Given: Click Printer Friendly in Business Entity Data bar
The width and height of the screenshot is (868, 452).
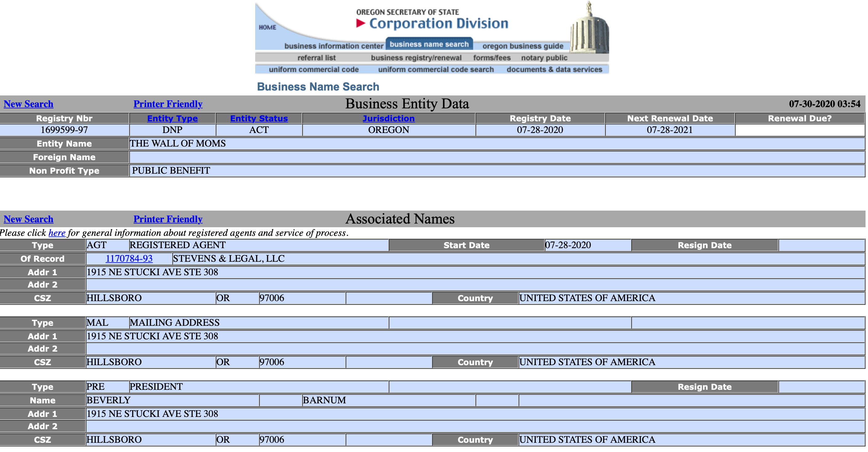Looking at the screenshot, I should pyautogui.click(x=168, y=104).
